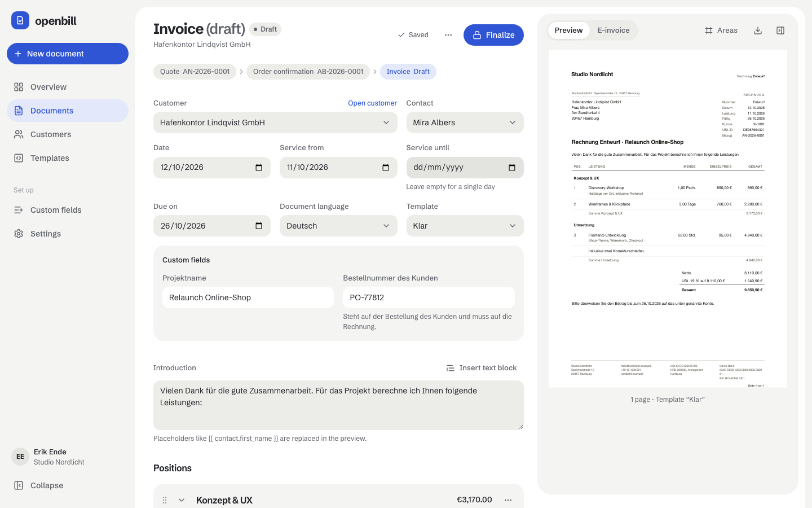Collapse the sidebar

pos(68,485)
